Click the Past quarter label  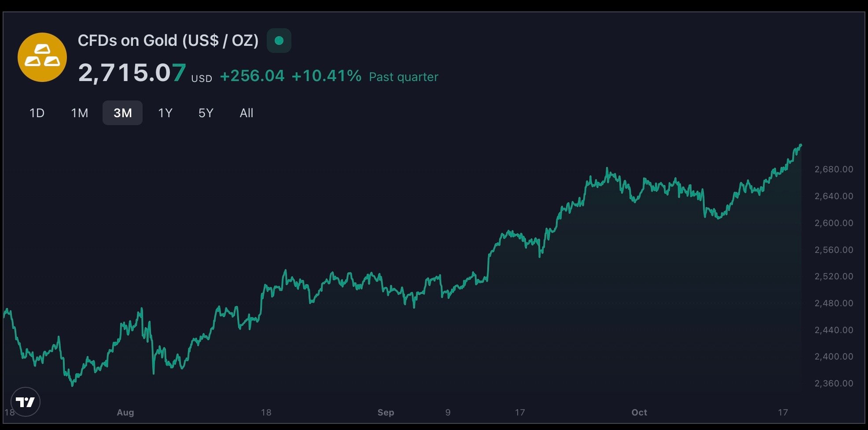click(x=404, y=77)
